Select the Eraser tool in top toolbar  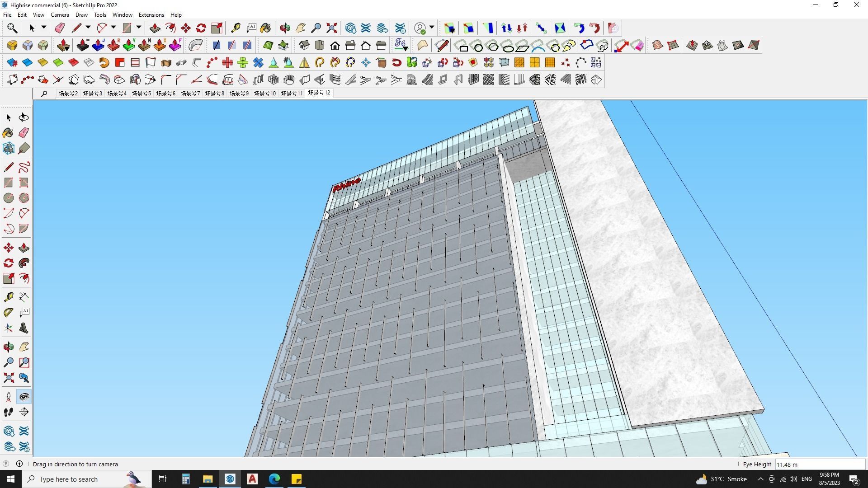(60, 28)
